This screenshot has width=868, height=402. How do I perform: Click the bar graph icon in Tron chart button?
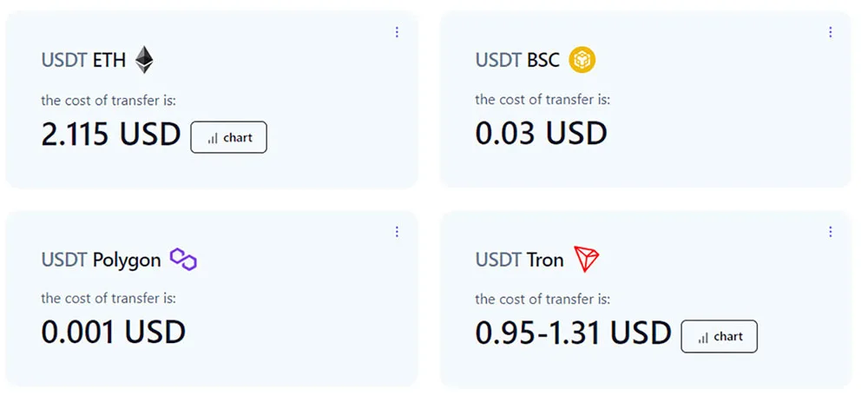[x=703, y=337]
